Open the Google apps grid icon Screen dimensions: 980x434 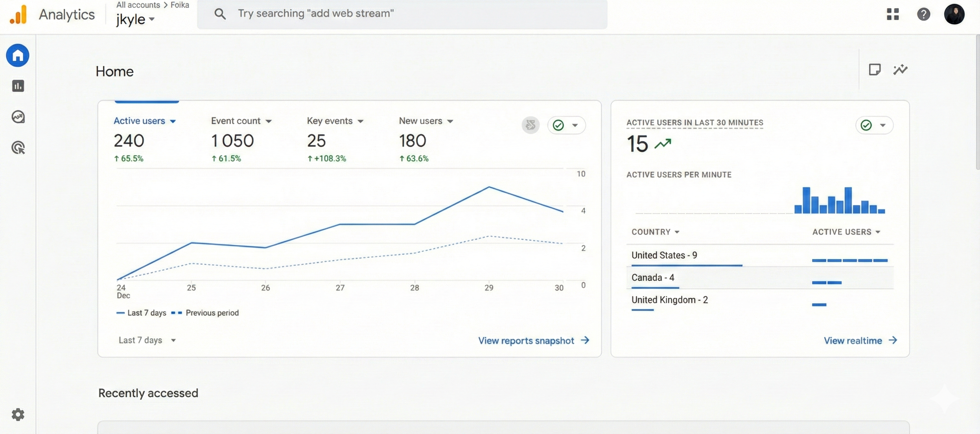pyautogui.click(x=893, y=15)
